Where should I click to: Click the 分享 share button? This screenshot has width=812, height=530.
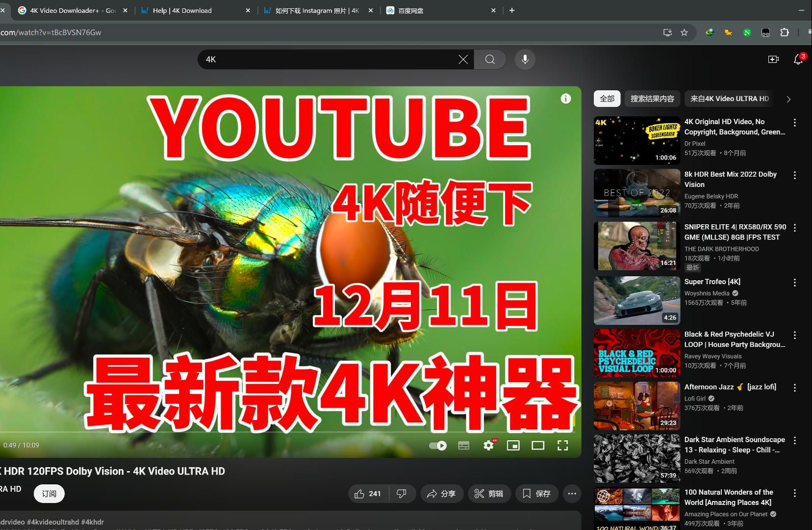441,494
